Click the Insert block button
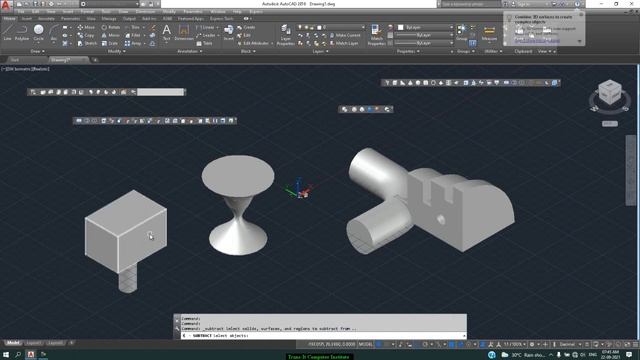This screenshot has width=640, height=360. 229,33
